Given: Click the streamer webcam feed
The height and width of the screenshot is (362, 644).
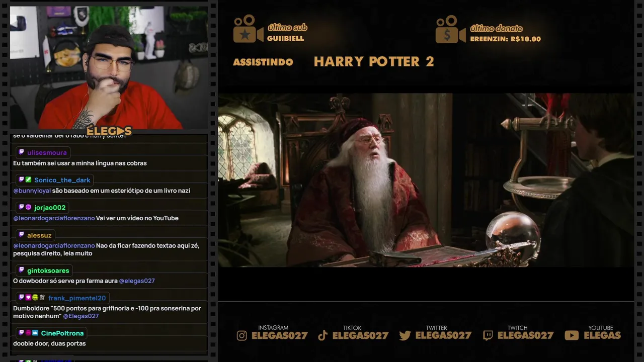Looking at the screenshot, I should pos(109,67).
